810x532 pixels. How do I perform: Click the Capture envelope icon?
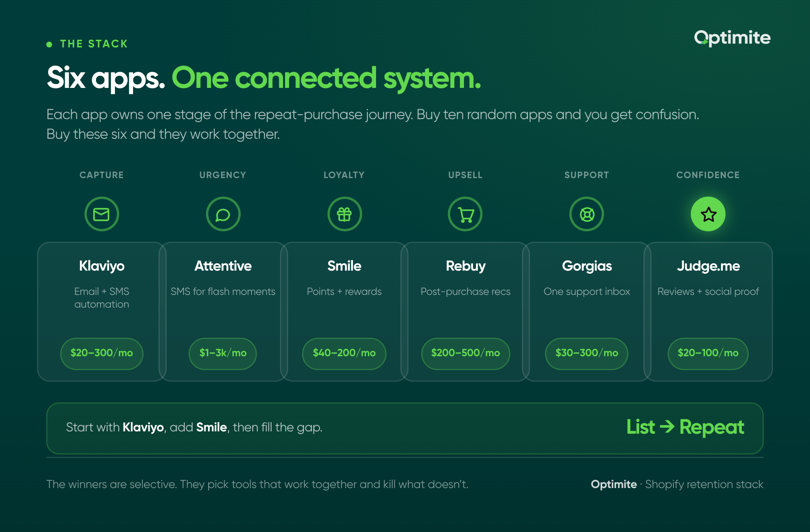(x=101, y=214)
